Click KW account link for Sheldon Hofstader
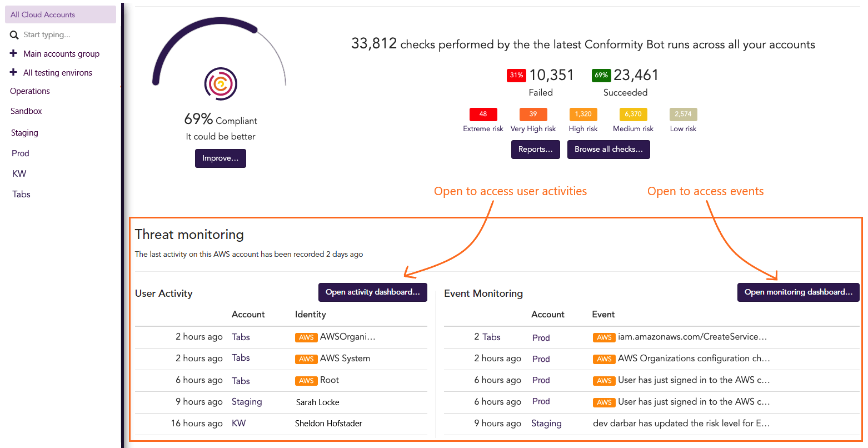The image size is (868, 448). tap(239, 424)
